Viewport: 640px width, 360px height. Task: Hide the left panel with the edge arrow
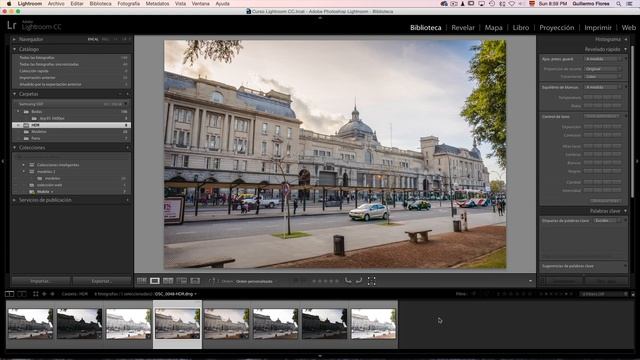click(x=3, y=161)
